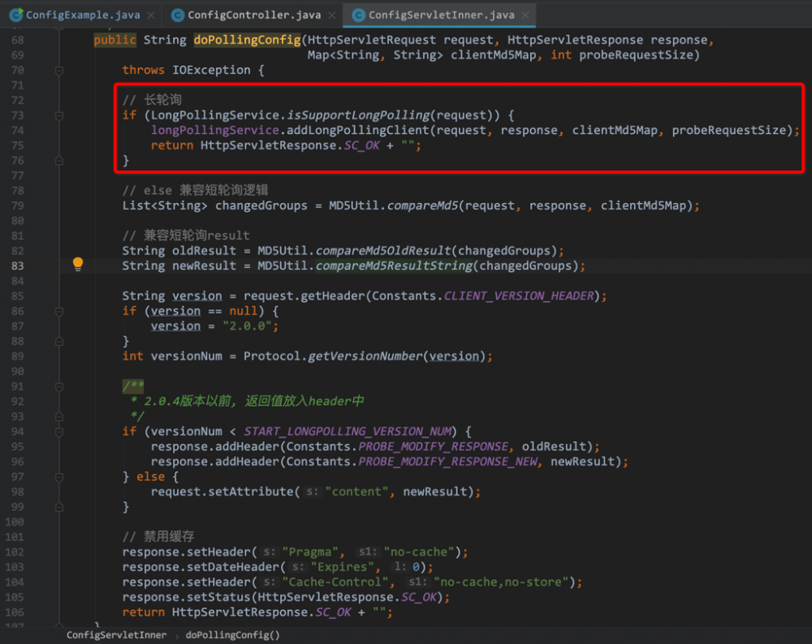Click 'addLongPollingClient' on line 74
The image size is (812, 644).
pos(358,130)
